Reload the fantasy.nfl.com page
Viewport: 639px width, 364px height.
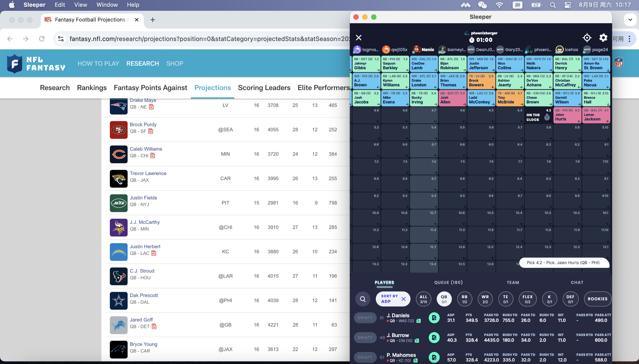coord(42,39)
